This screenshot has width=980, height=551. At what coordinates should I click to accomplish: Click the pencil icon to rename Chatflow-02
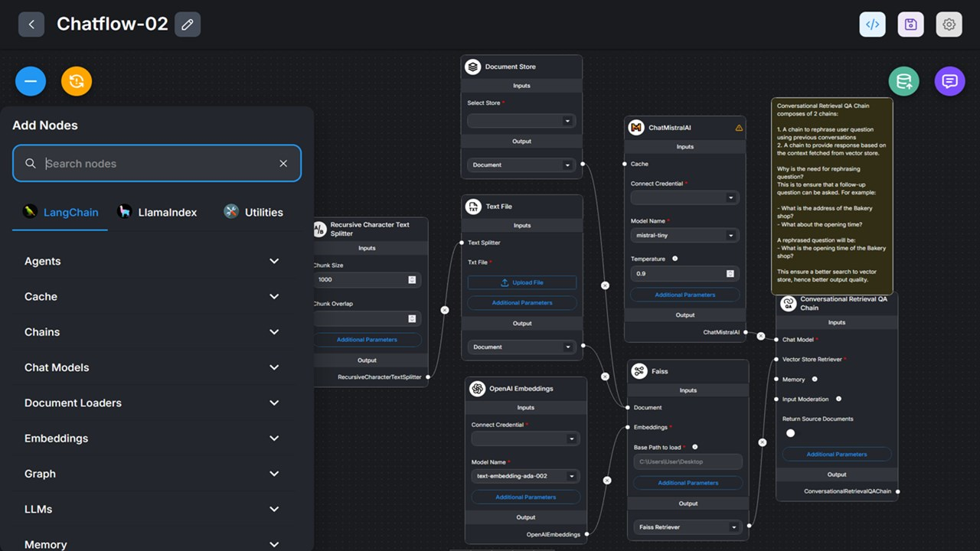coord(188,24)
